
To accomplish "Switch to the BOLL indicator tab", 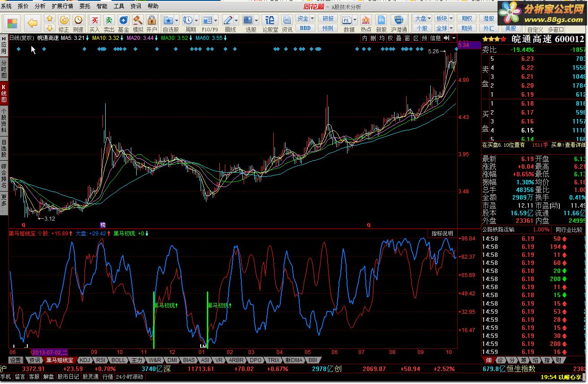I will pyautogui.click(x=119, y=360).
